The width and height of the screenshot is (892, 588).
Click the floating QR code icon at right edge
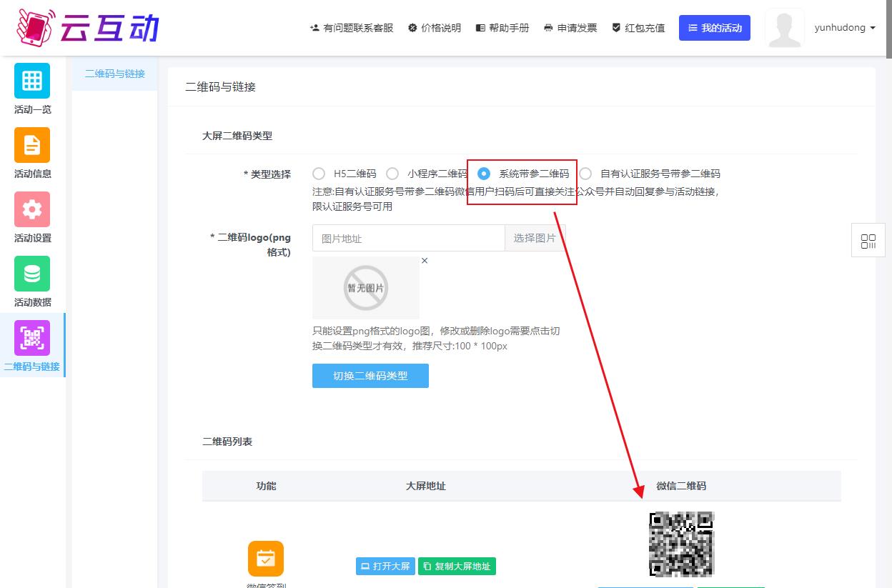coord(868,241)
